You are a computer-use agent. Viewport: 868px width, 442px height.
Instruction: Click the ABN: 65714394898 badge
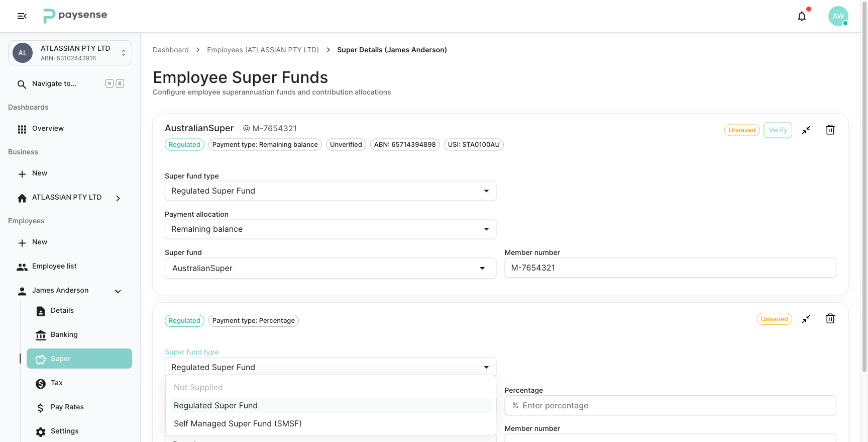(405, 145)
